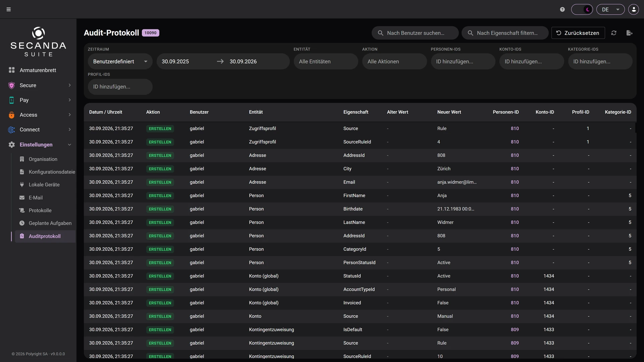Click the Protokolle icon in sidebar

(22, 210)
